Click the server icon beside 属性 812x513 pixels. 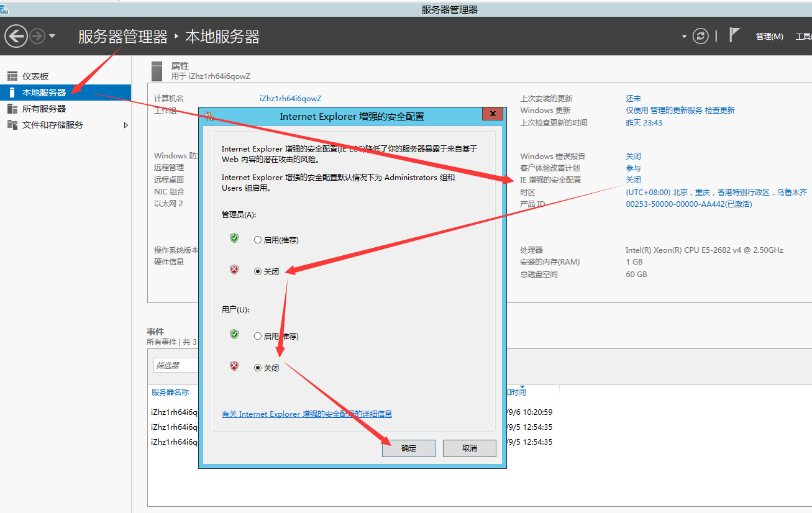click(158, 70)
